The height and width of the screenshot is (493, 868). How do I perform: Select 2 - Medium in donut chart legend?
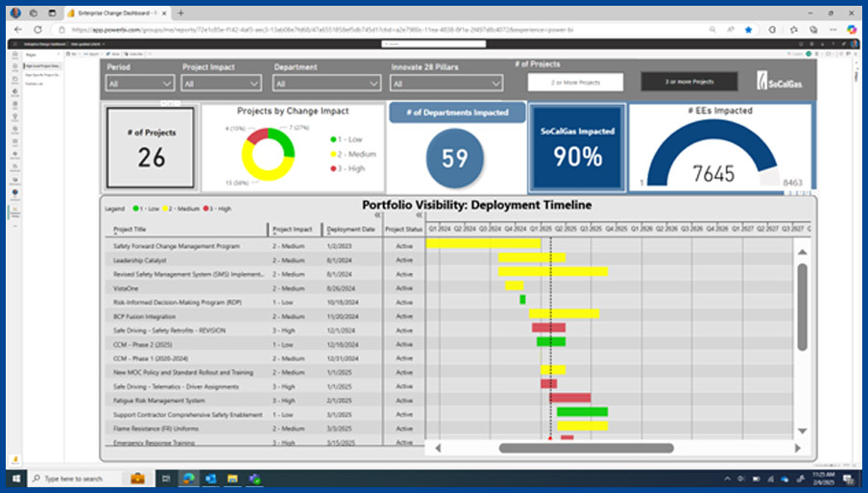353,154
